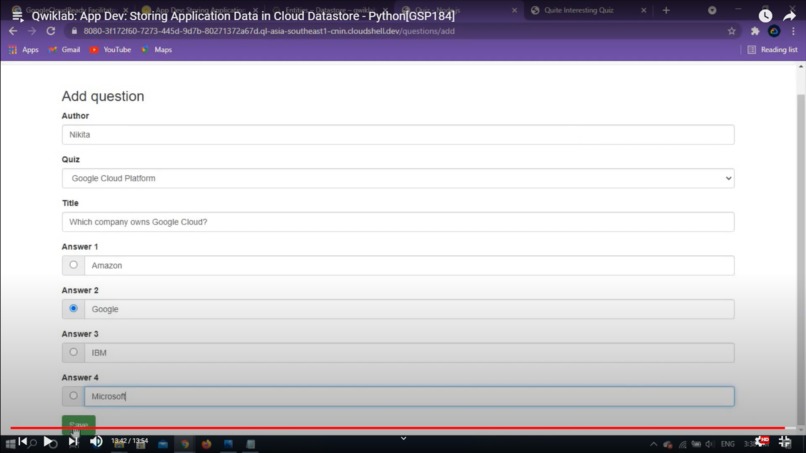Open Firefox from the taskbar
Image resolution: width=806 pixels, height=453 pixels.
[x=206, y=444]
